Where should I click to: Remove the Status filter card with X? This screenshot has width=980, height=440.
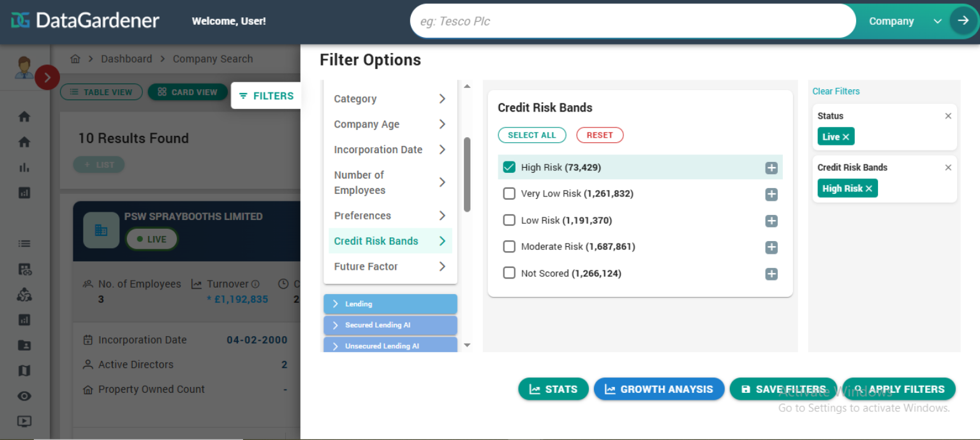tap(948, 116)
